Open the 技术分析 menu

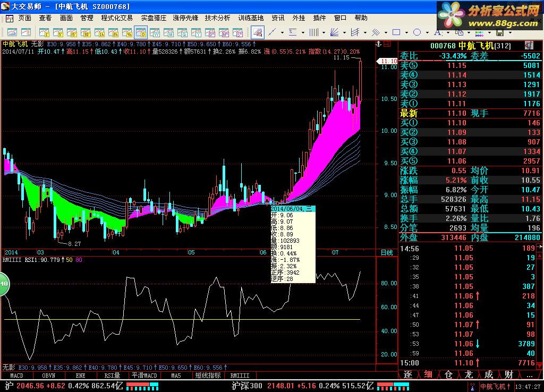point(217,18)
